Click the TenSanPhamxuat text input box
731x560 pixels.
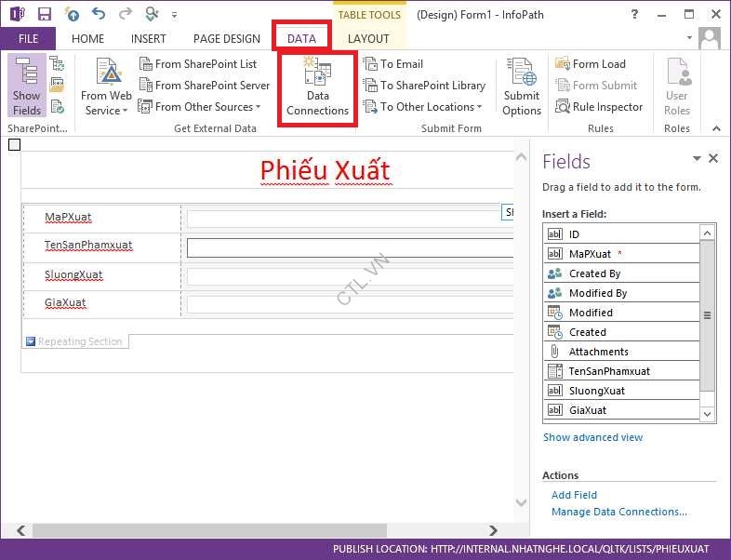pos(350,247)
